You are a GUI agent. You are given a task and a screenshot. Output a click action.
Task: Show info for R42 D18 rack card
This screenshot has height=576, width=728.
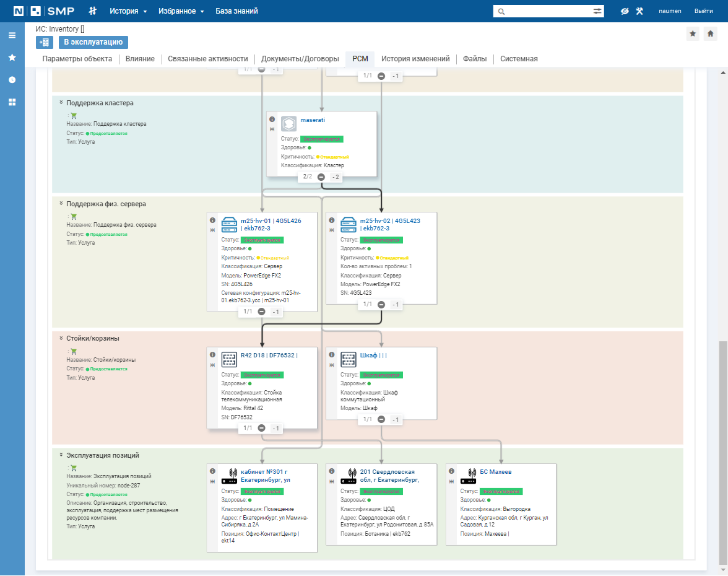coord(212,355)
